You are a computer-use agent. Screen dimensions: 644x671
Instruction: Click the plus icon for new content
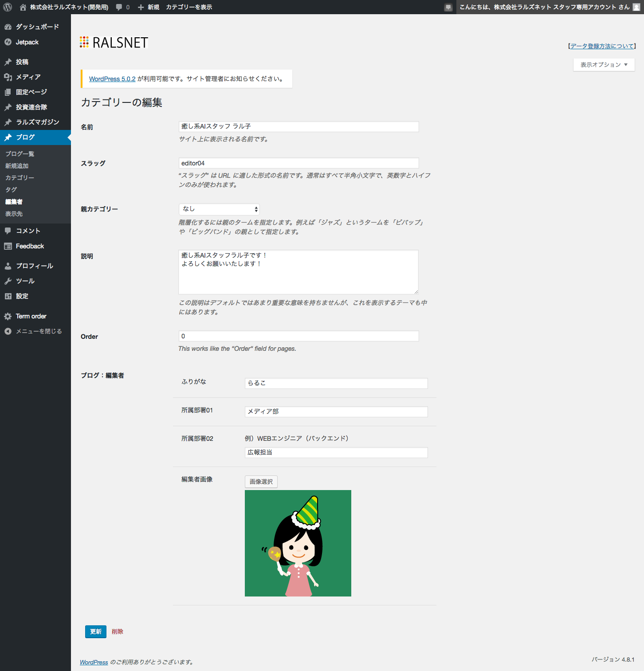pos(141,7)
